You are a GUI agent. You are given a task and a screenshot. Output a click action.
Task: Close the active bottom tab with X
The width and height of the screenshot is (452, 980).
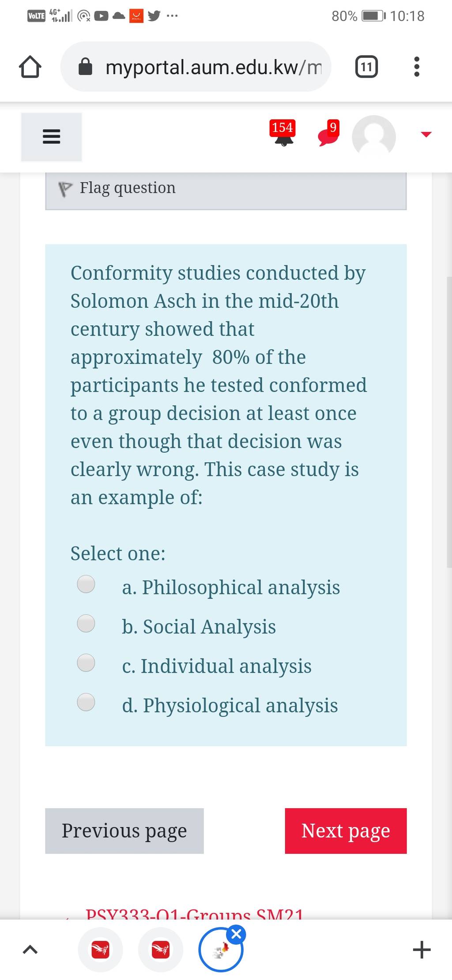click(x=237, y=935)
